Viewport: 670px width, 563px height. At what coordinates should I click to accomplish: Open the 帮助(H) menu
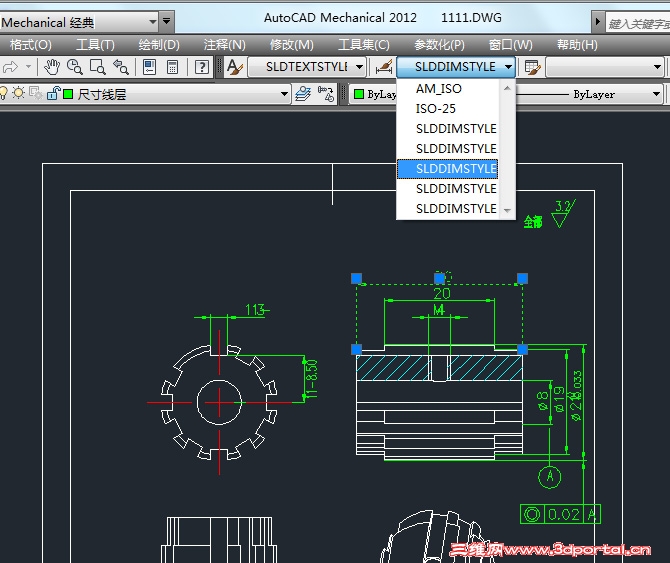tap(577, 45)
